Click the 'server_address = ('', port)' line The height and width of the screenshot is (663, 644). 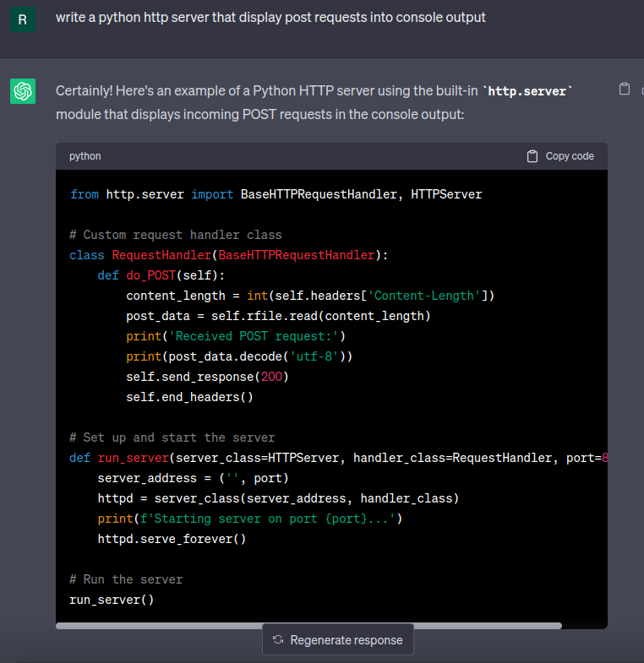(193, 478)
